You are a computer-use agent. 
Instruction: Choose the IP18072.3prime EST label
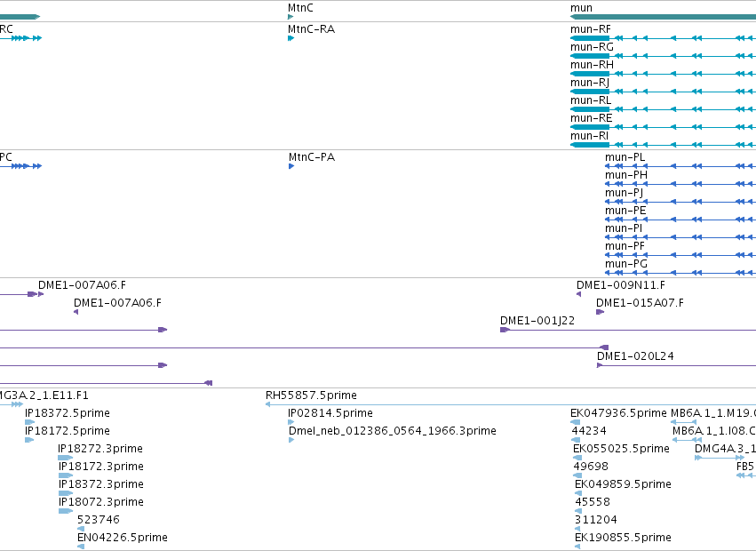101,503
